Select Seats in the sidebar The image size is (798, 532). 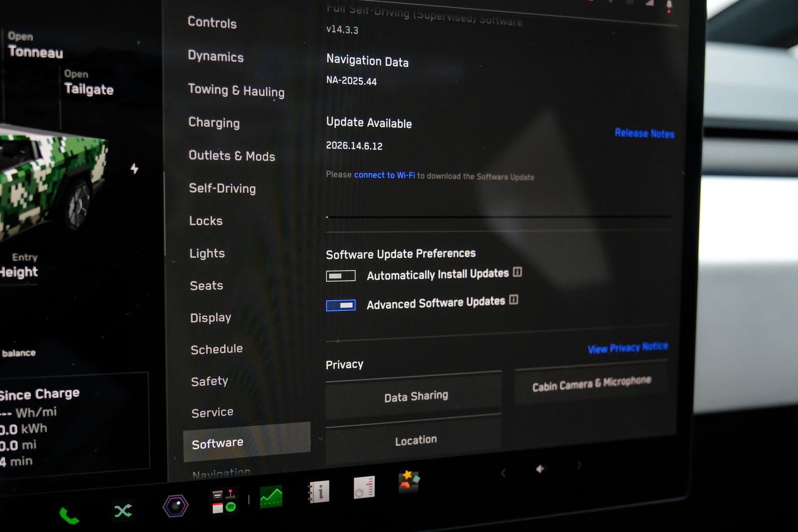click(x=206, y=286)
